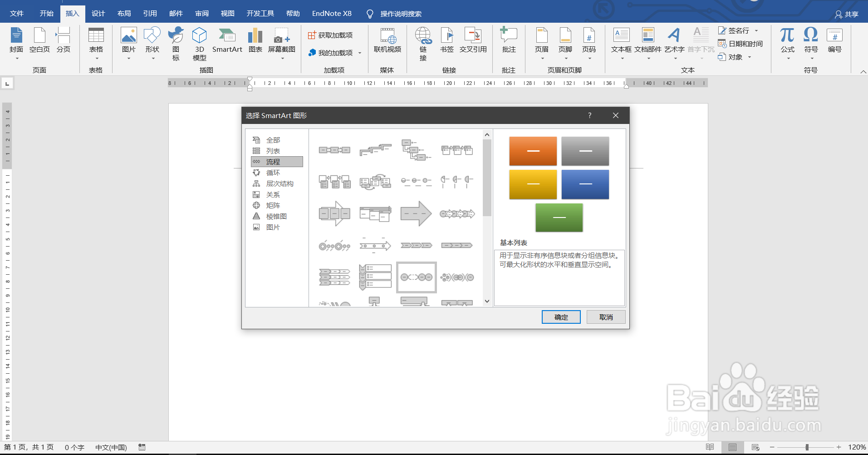This screenshot has height=455, width=868.
Task: Open the File (文件) tab
Action: click(17, 13)
